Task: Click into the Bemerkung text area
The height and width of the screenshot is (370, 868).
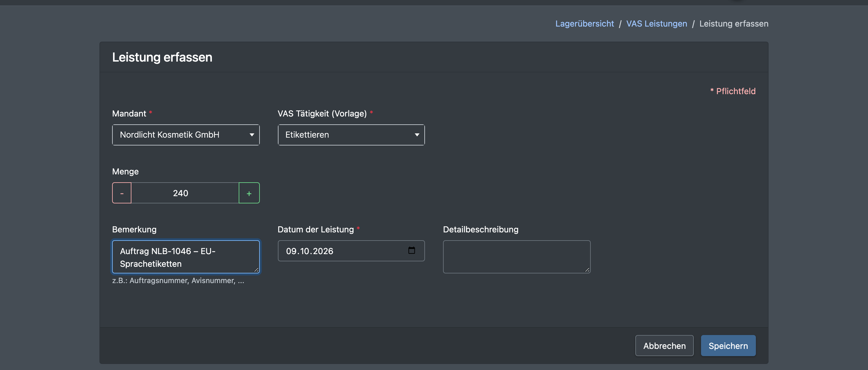Action: point(186,257)
